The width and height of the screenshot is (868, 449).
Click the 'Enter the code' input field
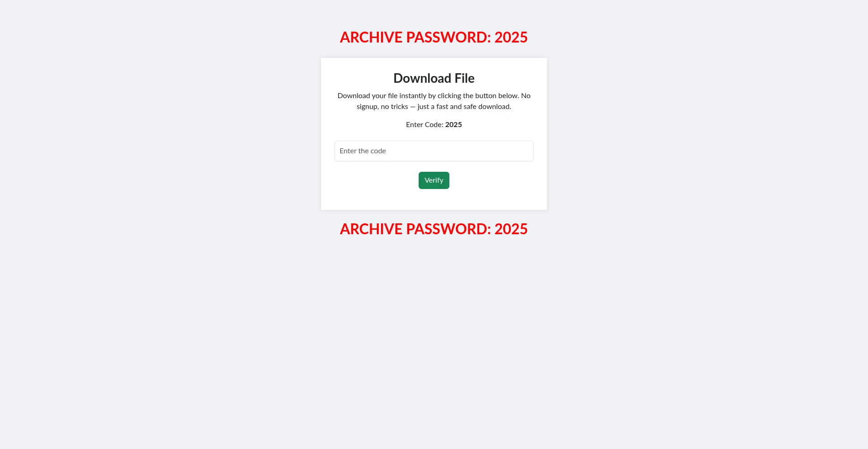434,151
